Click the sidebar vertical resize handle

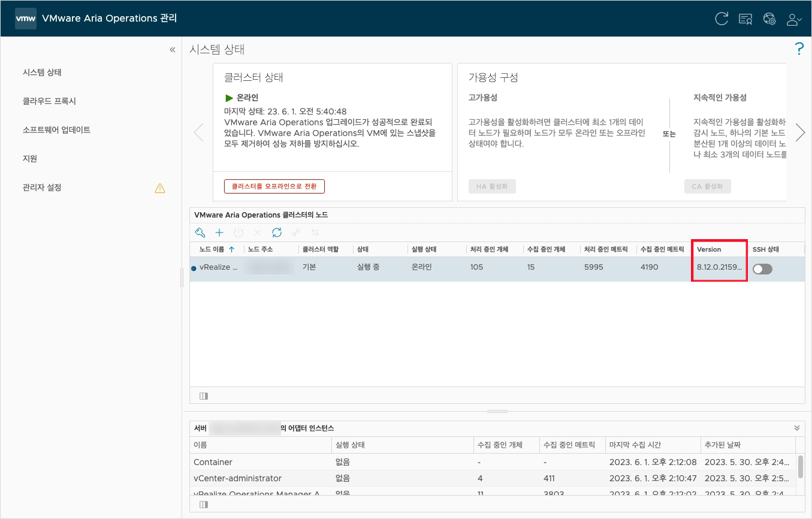(182, 277)
